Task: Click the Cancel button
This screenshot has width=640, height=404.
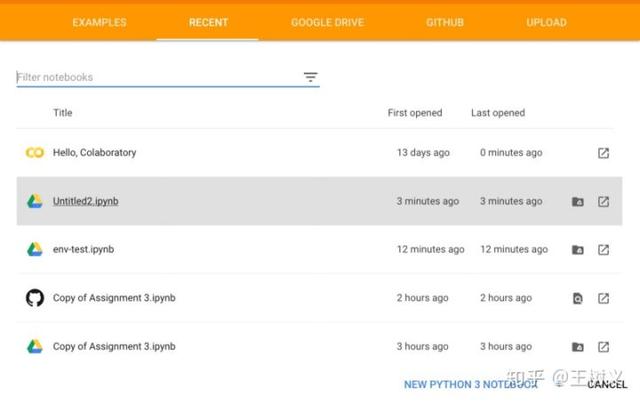Action: coord(607,384)
